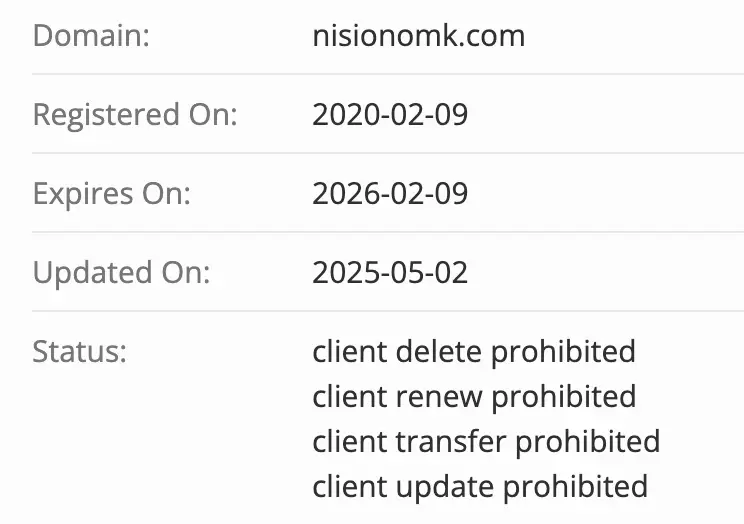Select the nisionomk.com domain value

pyautogui.click(x=418, y=37)
